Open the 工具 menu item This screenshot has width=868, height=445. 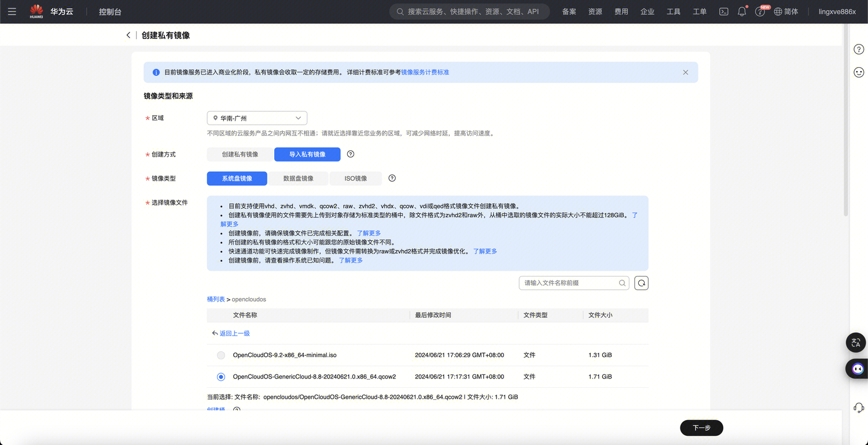tap(673, 12)
